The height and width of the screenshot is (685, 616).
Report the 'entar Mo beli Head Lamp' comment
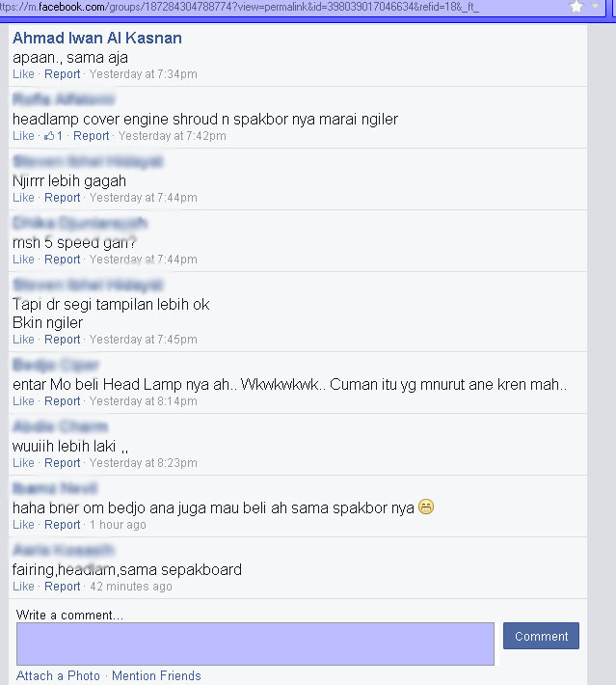(63, 401)
